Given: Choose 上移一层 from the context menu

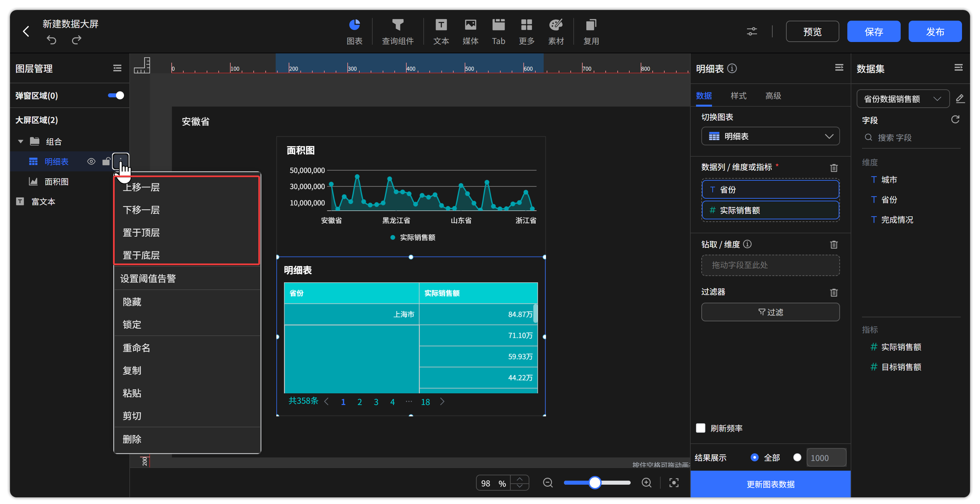Looking at the screenshot, I should tap(141, 187).
